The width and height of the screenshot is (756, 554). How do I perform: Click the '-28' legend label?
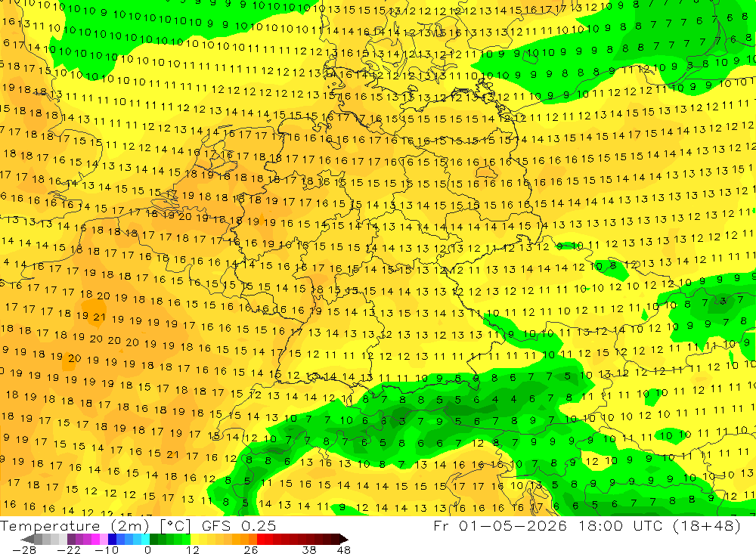click(x=23, y=550)
